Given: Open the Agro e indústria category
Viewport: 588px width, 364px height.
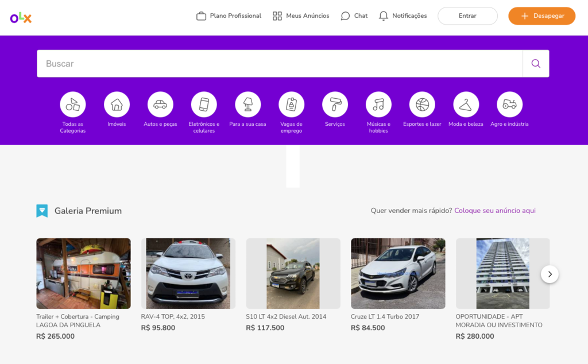Looking at the screenshot, I should pyautogui.click(x=509, y=105).
